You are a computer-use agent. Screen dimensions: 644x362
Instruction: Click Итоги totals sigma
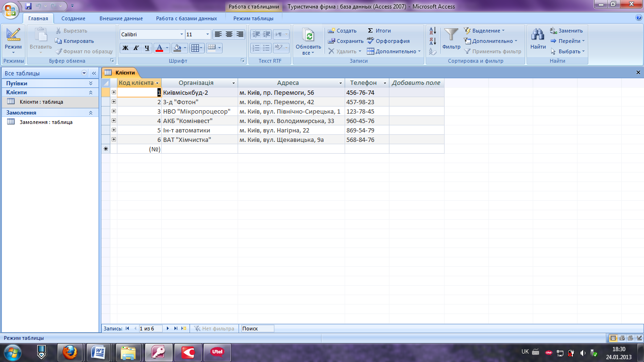379,31
